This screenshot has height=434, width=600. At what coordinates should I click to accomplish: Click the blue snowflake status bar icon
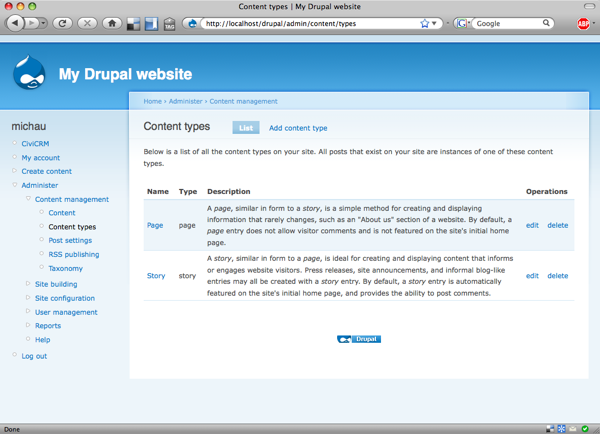pyautogui.click(x=561, y=429)
